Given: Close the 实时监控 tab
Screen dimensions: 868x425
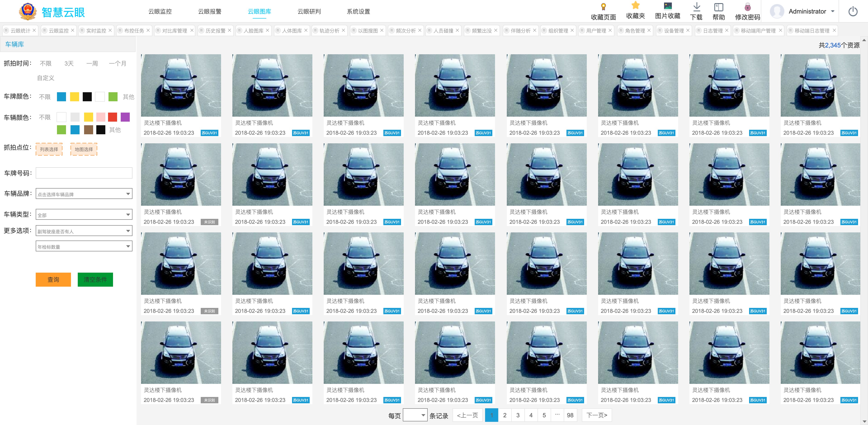Looking at the screenshot, I should click(x=110, y=30).
